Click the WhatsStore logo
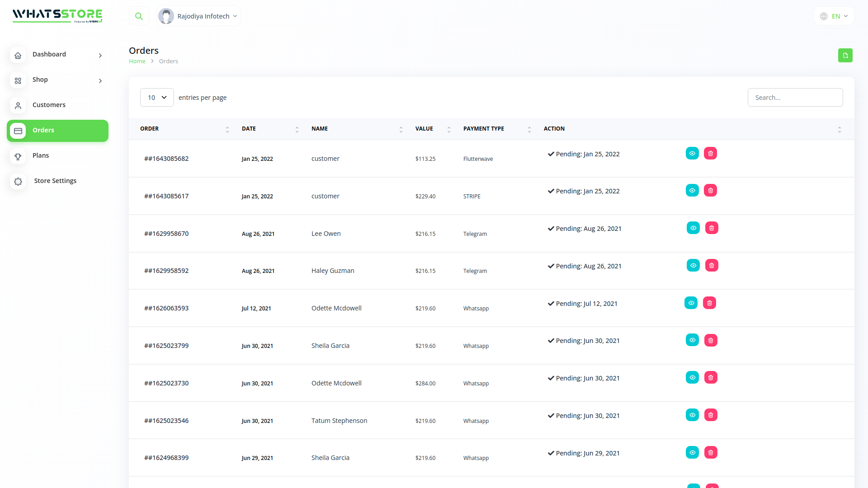Viewport: 868px width, 488px height. 57,15
